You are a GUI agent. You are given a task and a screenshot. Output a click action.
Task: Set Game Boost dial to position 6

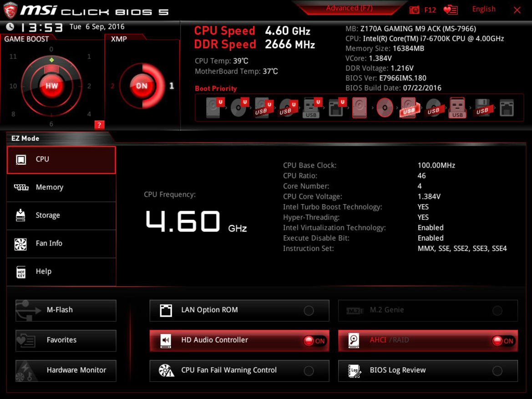click(51, 124)
